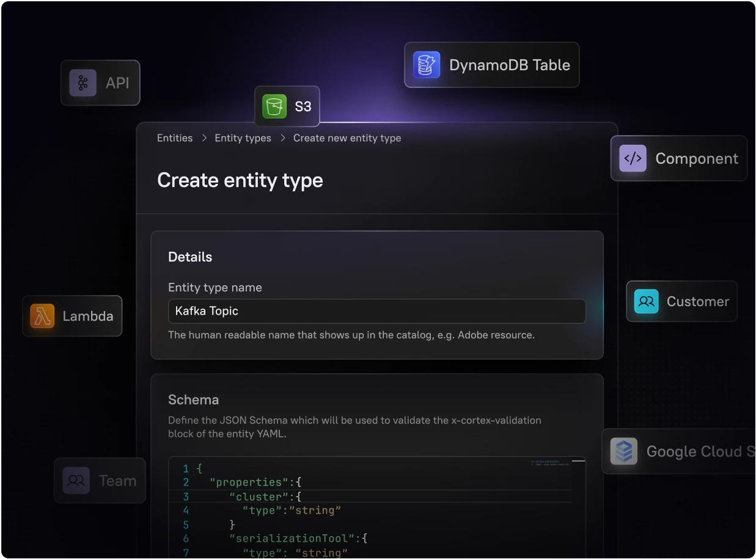Viewport: 756px width, 559px height.
Task: Click the Entity type name field
Action: click(376, 311)
